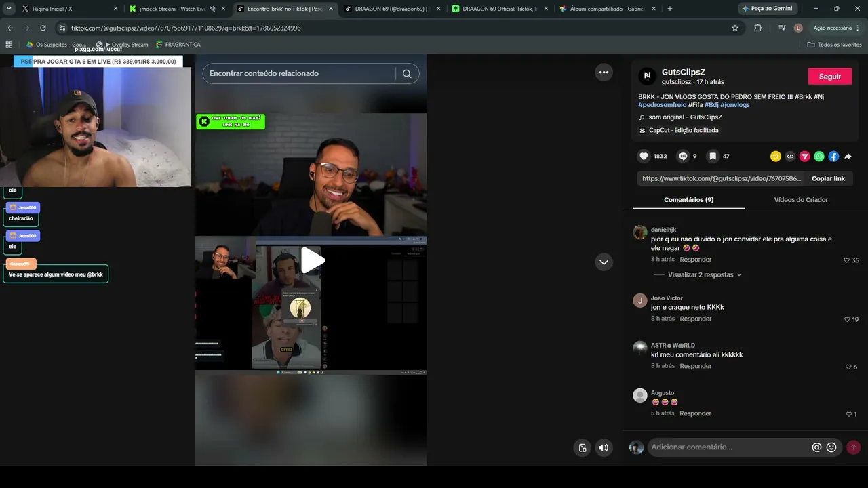Share the video to Facebook
The height and width of the screenshot is (488, 868).
833,157
